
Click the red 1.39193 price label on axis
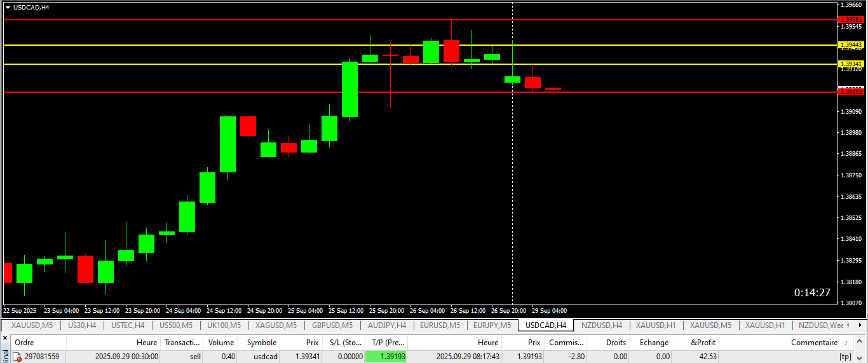click(851, 92)
